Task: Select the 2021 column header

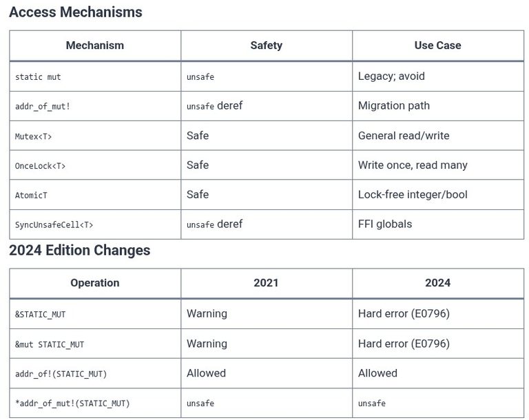Action: (267, 283)
